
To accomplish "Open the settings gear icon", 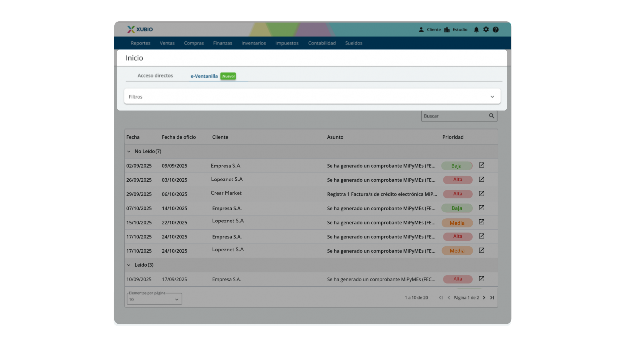I will pyautogui.click(x=486, y=29).
